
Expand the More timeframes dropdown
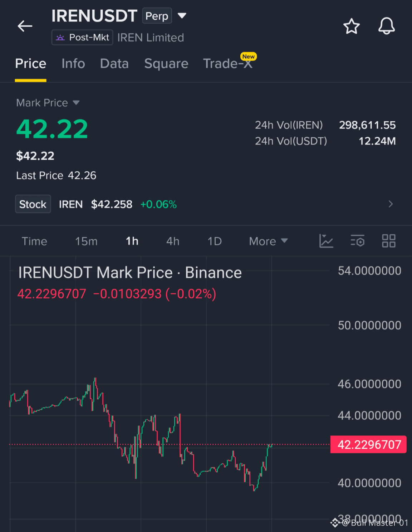pos(268,241)
